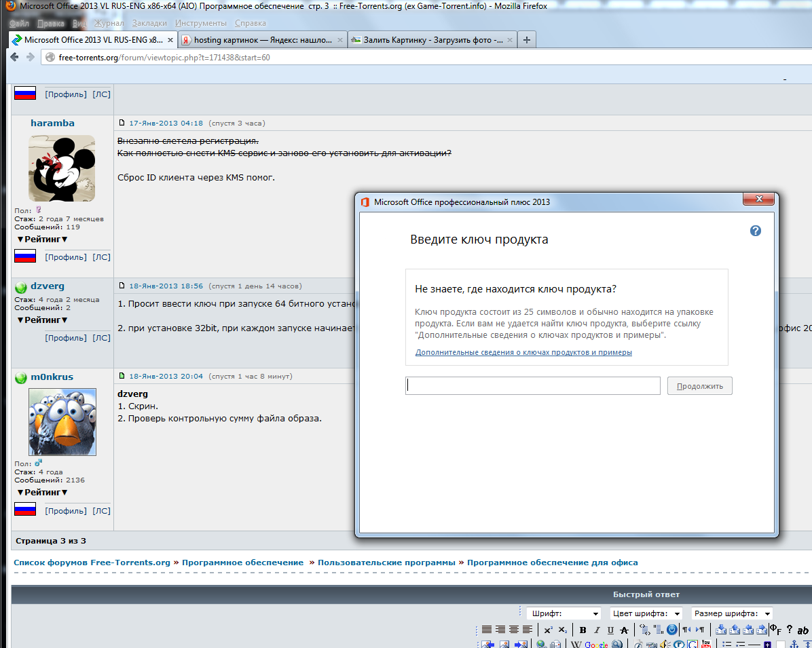Open post date link 17-Янв-2013 04:18

166,123
